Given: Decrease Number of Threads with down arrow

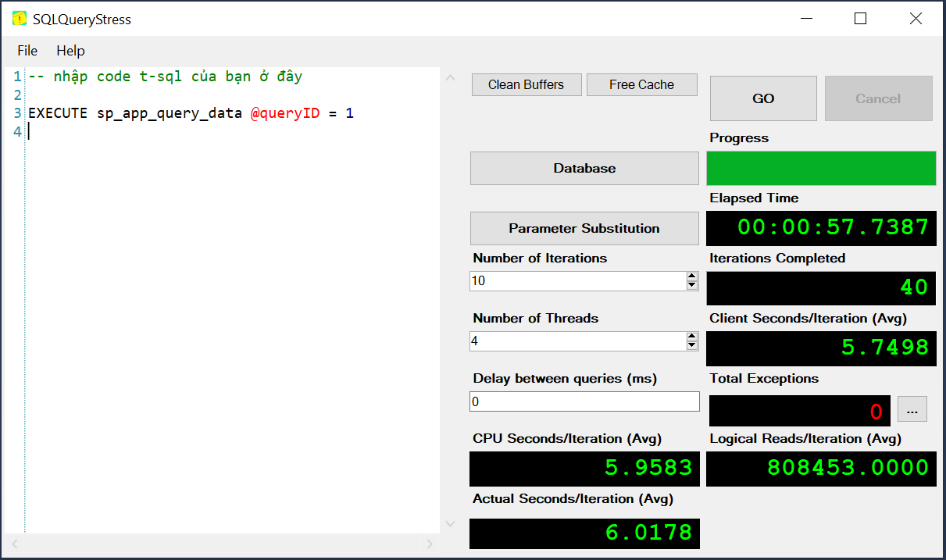Looking at the screenshot, I should 691,345.
